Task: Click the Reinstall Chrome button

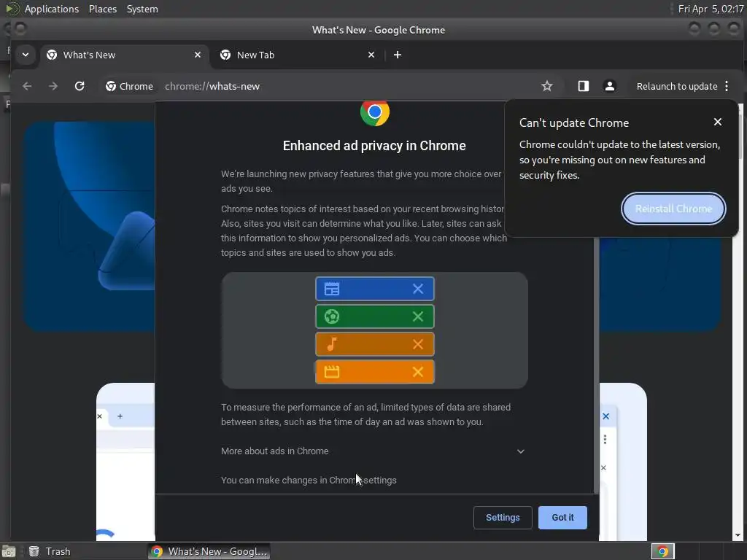Action: pyautogui.click(x=673, y=209)
